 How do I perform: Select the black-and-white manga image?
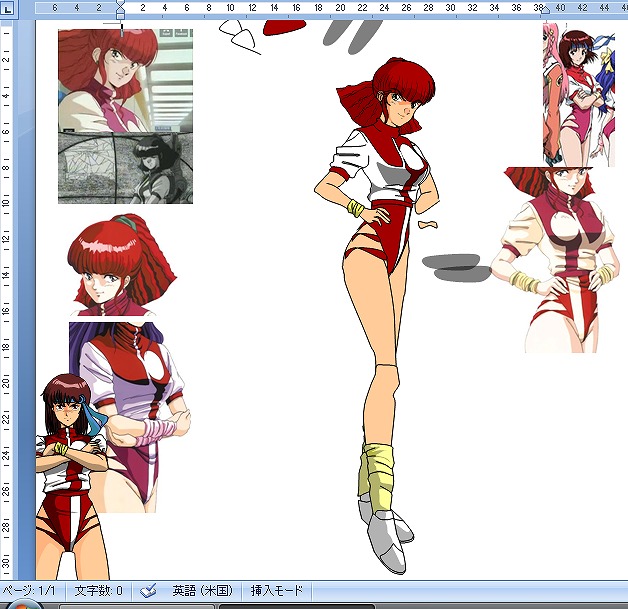[x=125, y=168]
